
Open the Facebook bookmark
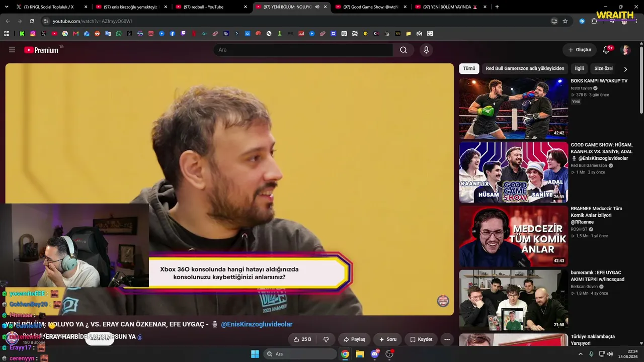tap(173, 34)
